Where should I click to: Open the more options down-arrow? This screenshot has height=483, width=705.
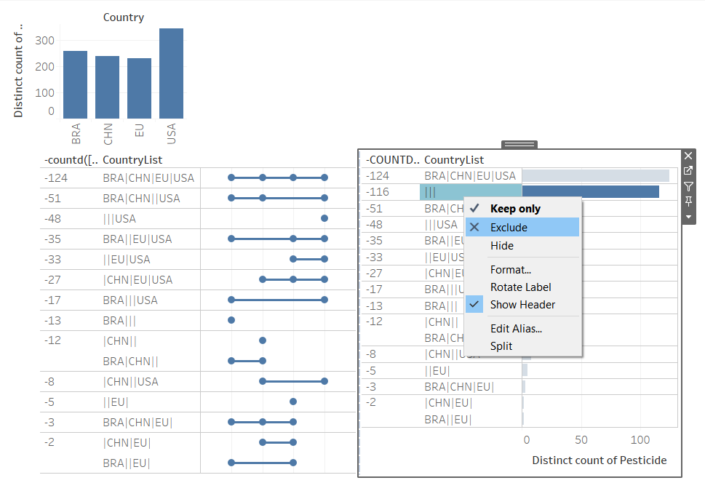coord(688,216)
